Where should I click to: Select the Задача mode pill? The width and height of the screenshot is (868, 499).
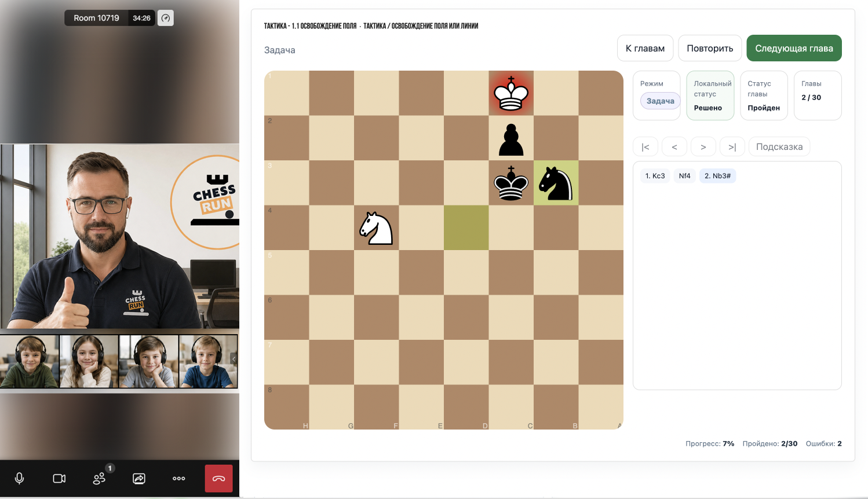click(x=661, y=101)
